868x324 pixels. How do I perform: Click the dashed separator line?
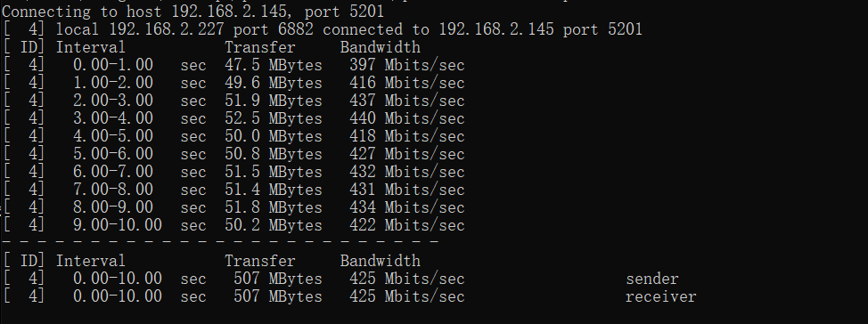coord(221,242)
